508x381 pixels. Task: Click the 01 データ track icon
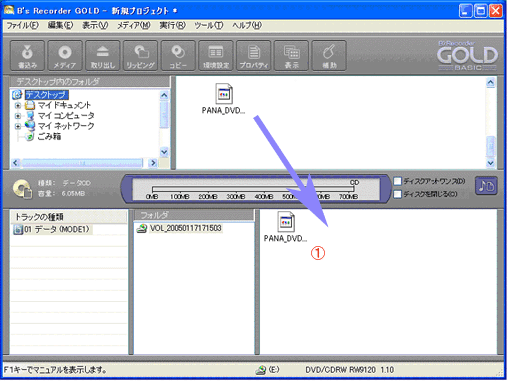point(18,230)
